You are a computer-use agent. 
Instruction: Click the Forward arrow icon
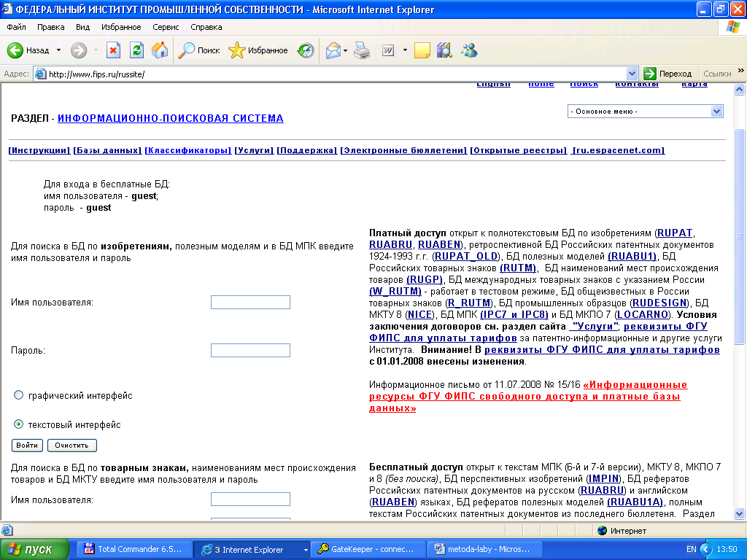tap(79, 50)
